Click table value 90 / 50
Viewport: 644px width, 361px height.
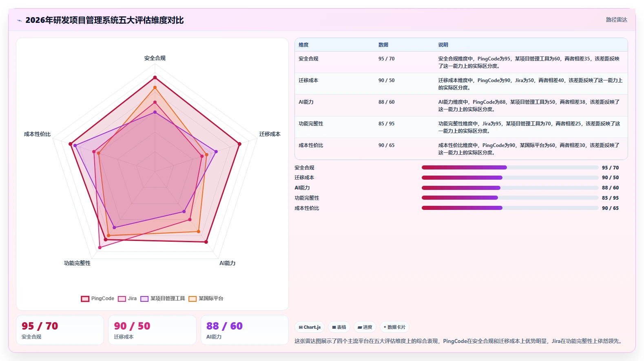pyautogui.click(x=386, y=80)
